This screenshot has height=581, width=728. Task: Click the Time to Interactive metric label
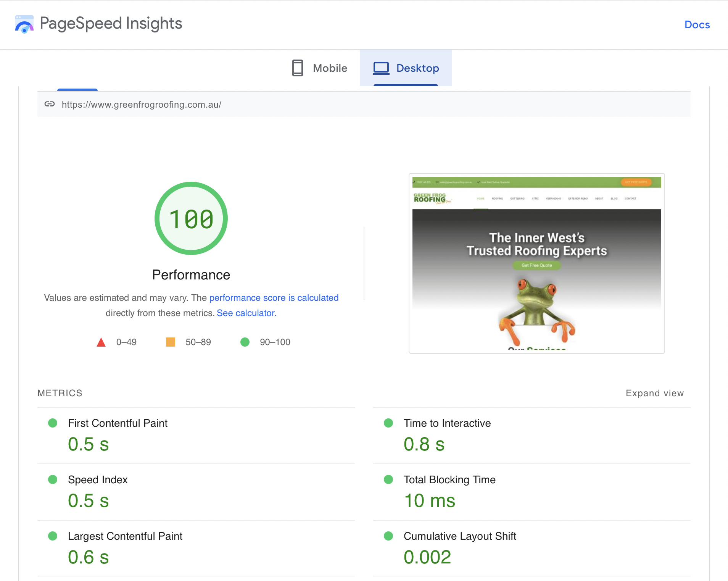447,423
